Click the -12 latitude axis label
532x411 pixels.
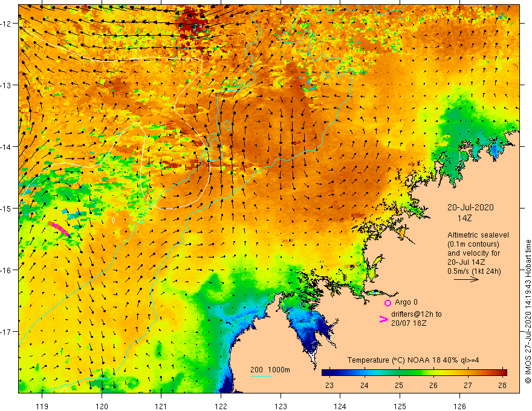pos(6,24)
